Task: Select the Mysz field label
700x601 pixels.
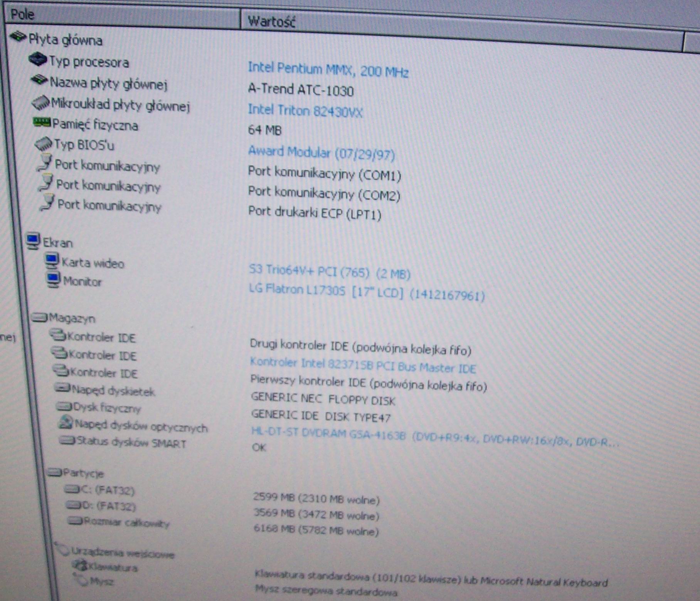Action: (102, 581)
